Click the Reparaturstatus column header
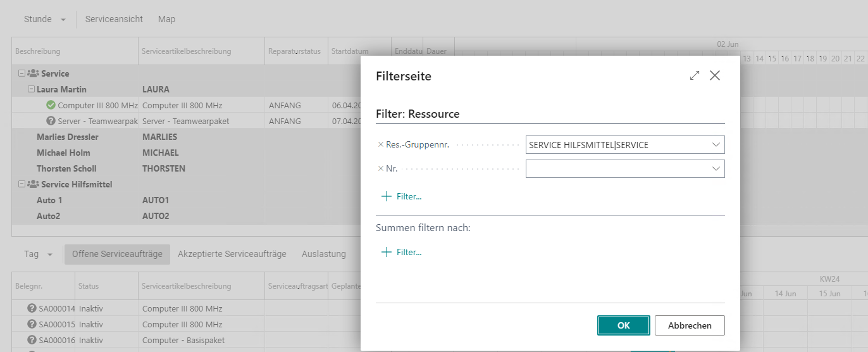The width and height of the screenshot is (868, 352). 296,51
